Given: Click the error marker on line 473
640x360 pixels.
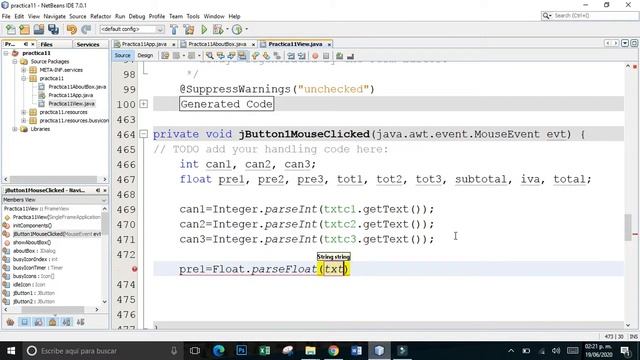Looking at the screenshot, I should click(x=134, y=269).
